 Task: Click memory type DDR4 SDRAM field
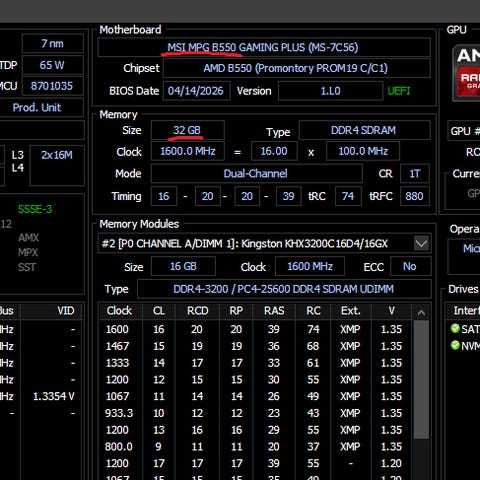point(364,130)
